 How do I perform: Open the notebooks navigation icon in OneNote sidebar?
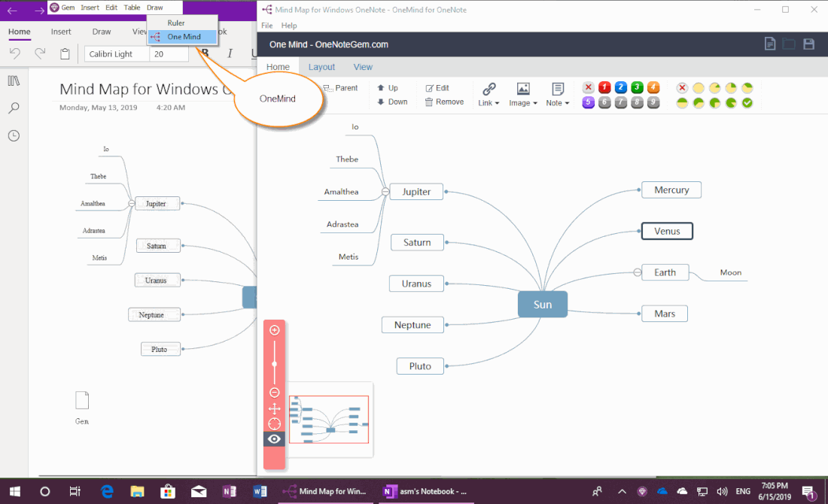point(14,80)
